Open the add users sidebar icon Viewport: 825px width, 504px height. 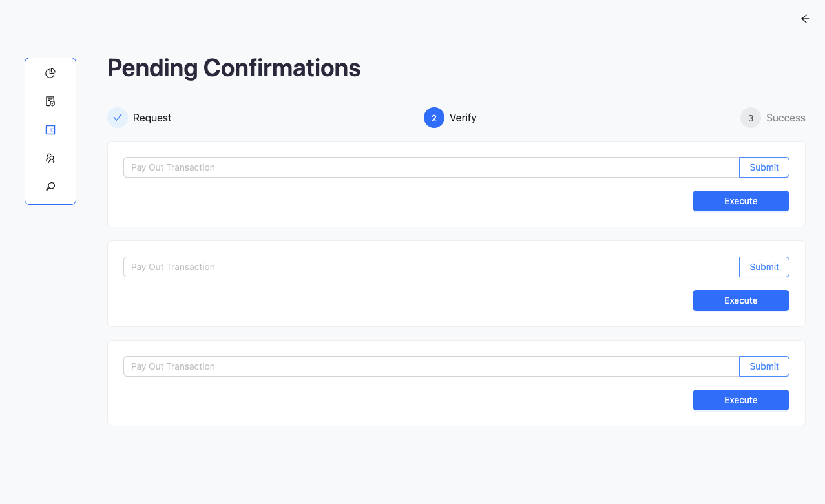pyautogui.click(x=50, y=158)
